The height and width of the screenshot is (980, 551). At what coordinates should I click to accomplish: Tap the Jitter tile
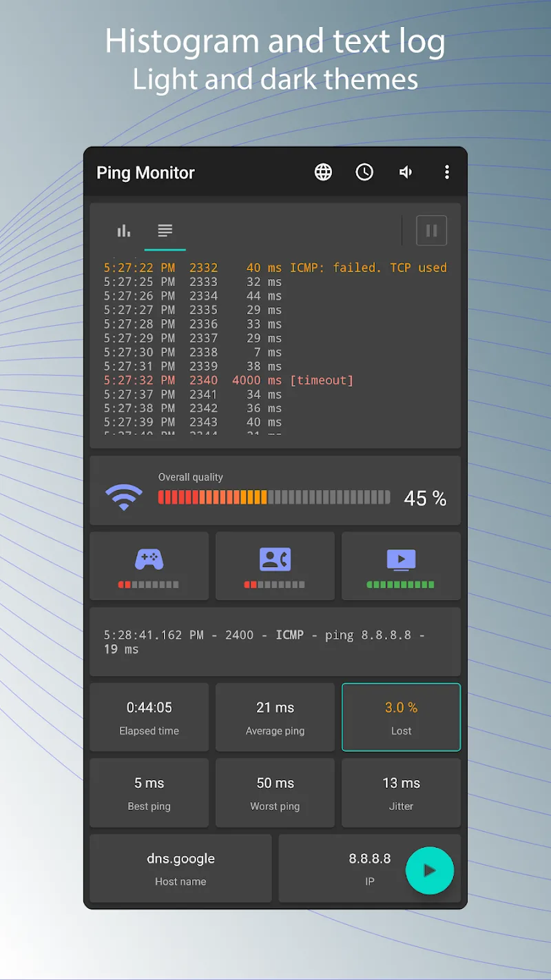401,793
